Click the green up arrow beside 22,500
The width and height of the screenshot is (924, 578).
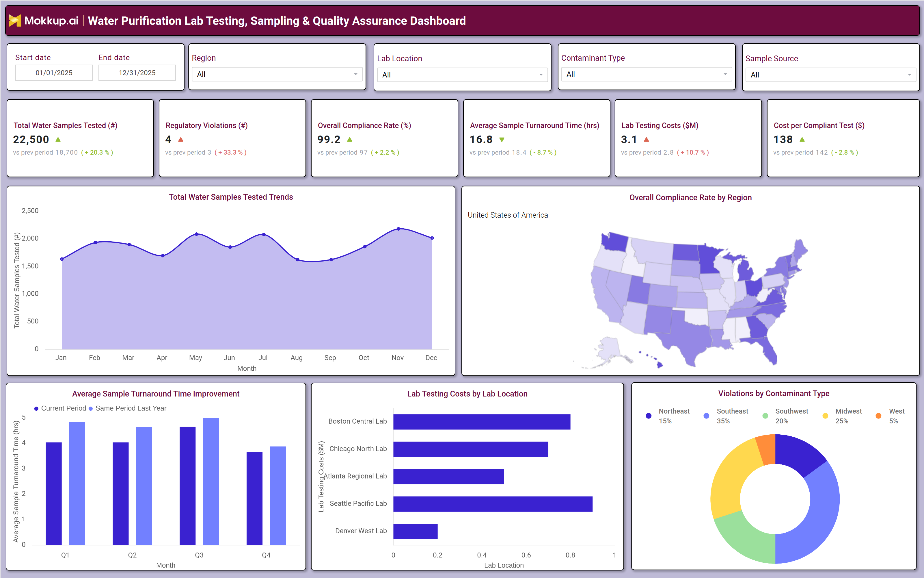[x=58, y=140]
